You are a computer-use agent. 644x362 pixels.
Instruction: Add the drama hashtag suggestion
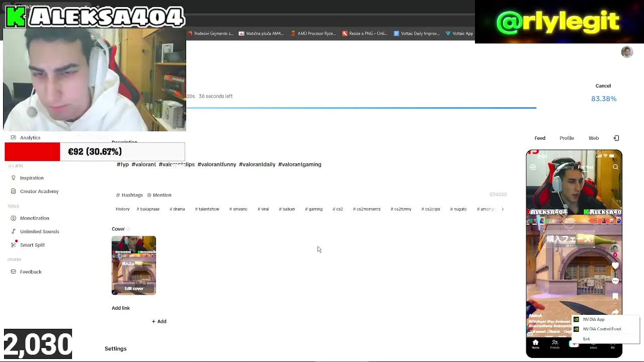[x=177, y=209]
